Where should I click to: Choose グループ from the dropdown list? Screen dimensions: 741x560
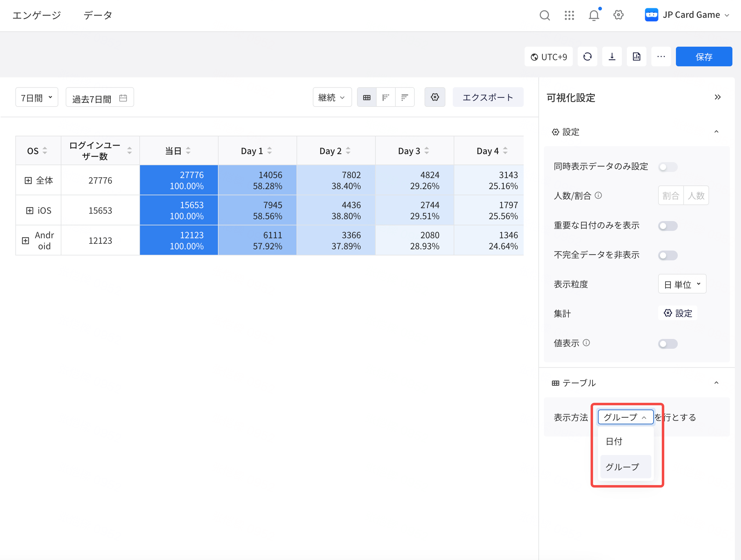click(x=625, y=467)
